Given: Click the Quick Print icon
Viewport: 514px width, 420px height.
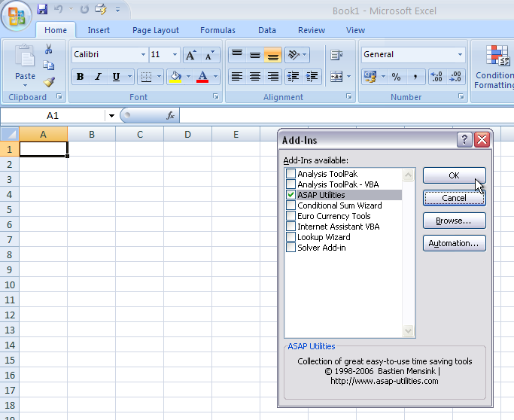Looking at the screenshot, I should click(x=101, y=9).
